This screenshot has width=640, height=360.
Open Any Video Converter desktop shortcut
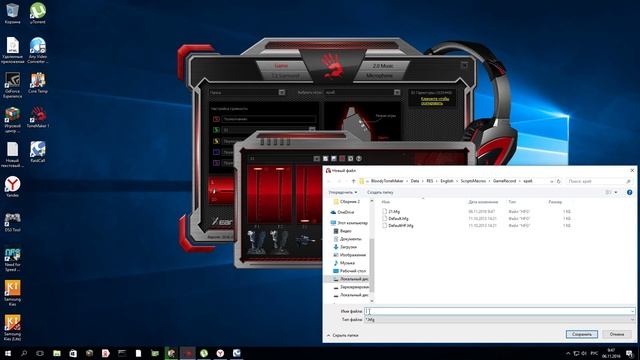tap(38, 50)
